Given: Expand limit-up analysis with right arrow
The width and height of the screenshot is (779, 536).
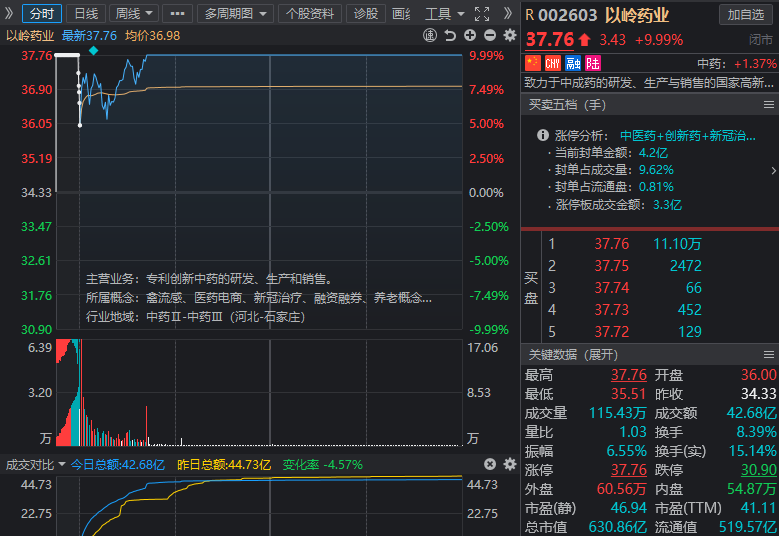Looking at the screenshot, I should coord(773,170).
